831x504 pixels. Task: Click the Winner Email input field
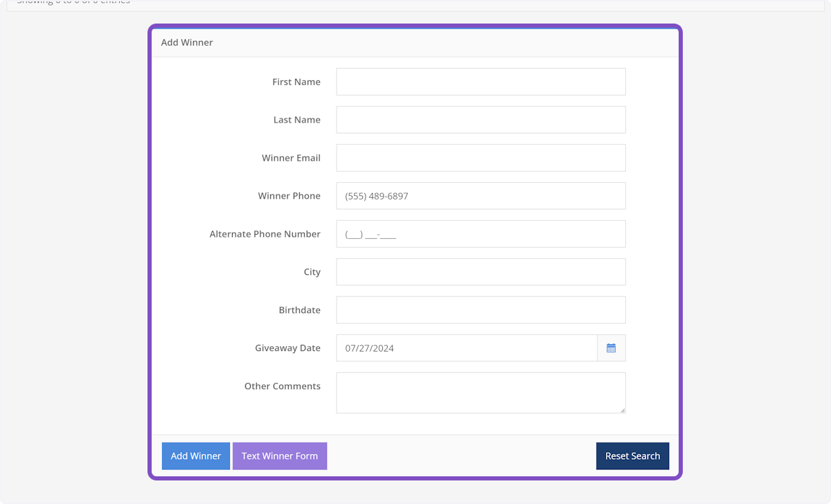481,157
